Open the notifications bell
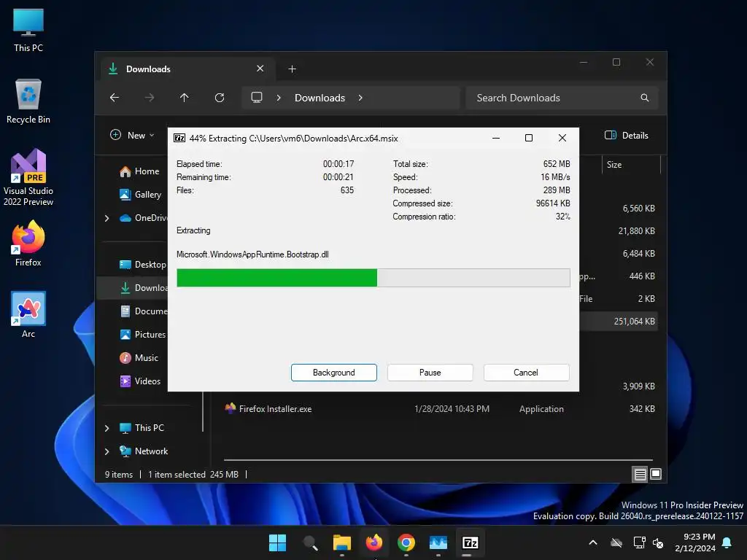 click(x=727, y=542)
